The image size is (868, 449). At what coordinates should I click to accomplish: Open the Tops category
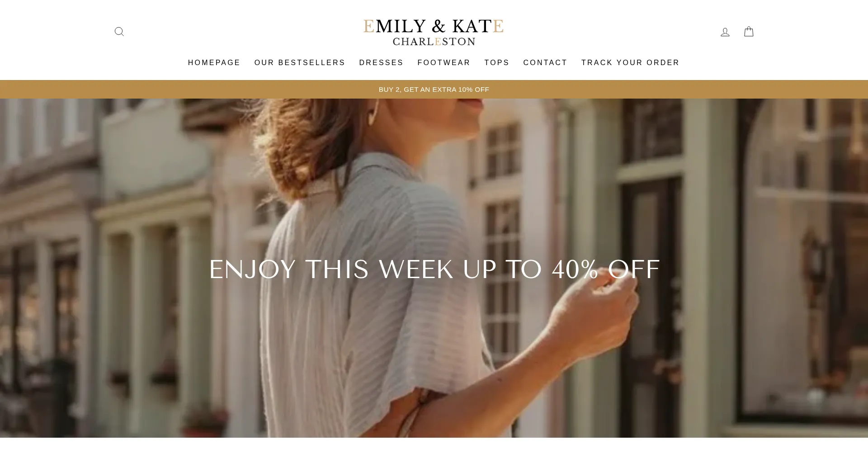497,62
